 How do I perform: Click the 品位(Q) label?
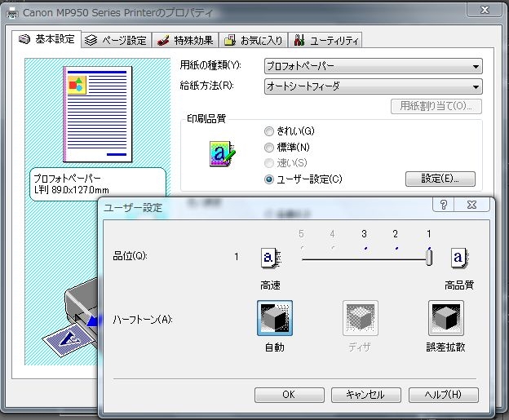click(x=130, y=256)
